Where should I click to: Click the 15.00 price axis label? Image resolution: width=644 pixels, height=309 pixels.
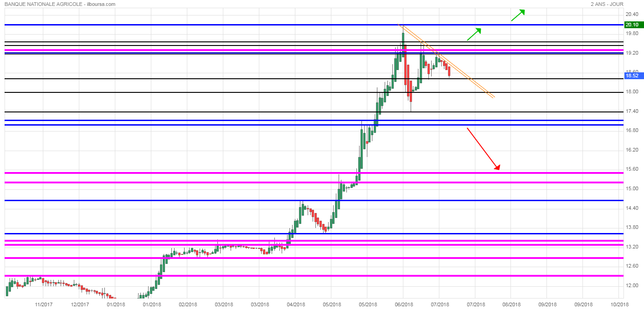pyautogui.click(x=631, y=189)
